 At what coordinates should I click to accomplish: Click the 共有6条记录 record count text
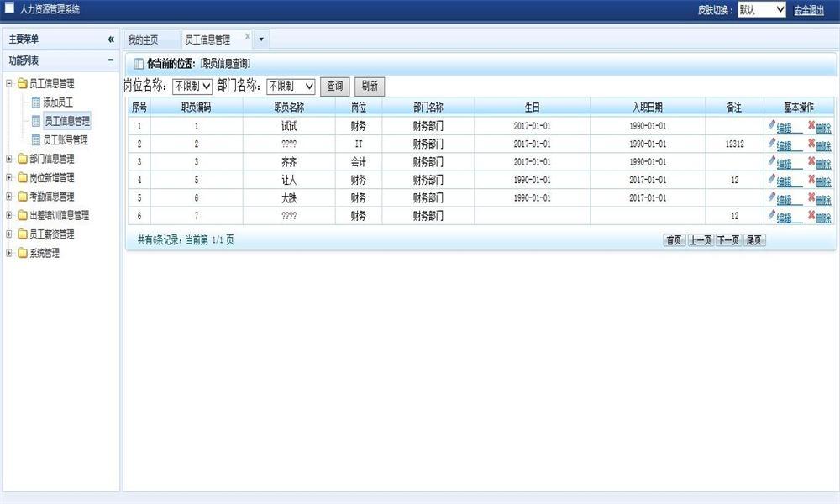(158, 240)
